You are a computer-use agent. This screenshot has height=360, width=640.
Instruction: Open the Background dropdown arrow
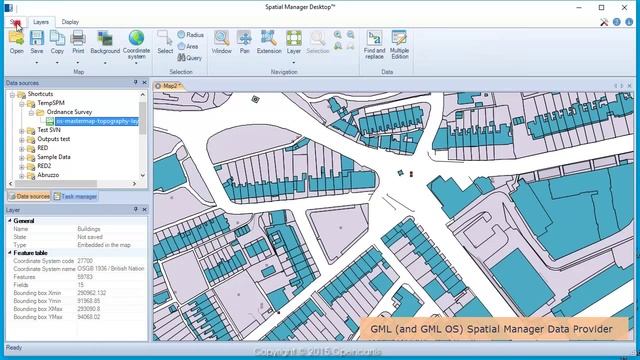pos(105,63)
